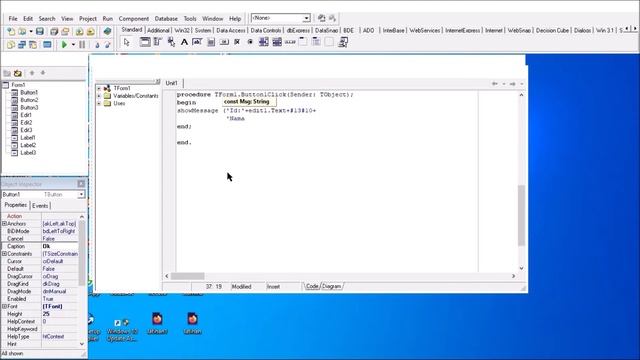The height and width of the screenshot is (360, 640).
Task: Click latihan1 desktop icon
Action: pos(157,323)
